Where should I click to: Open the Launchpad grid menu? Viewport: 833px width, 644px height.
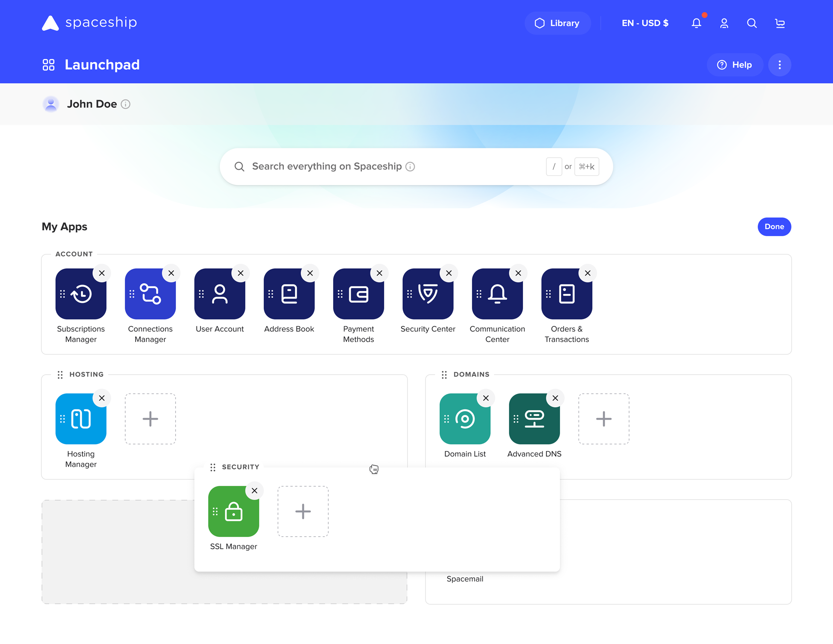click(x=48, y=65)
